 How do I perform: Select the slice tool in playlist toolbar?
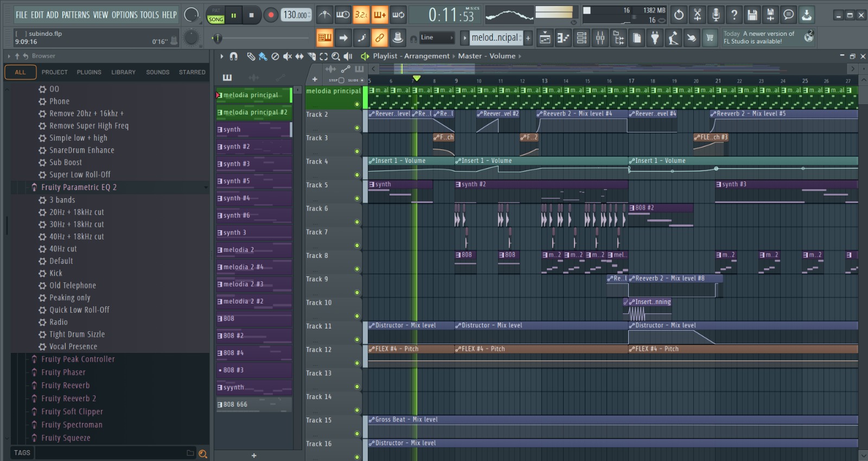[311, 56]
